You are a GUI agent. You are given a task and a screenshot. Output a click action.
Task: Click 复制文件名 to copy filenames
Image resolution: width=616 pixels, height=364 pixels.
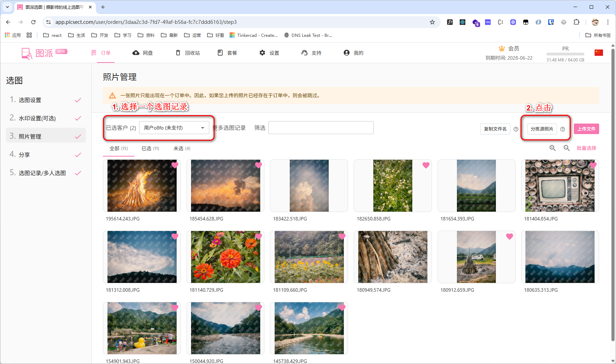coord(495,129)
